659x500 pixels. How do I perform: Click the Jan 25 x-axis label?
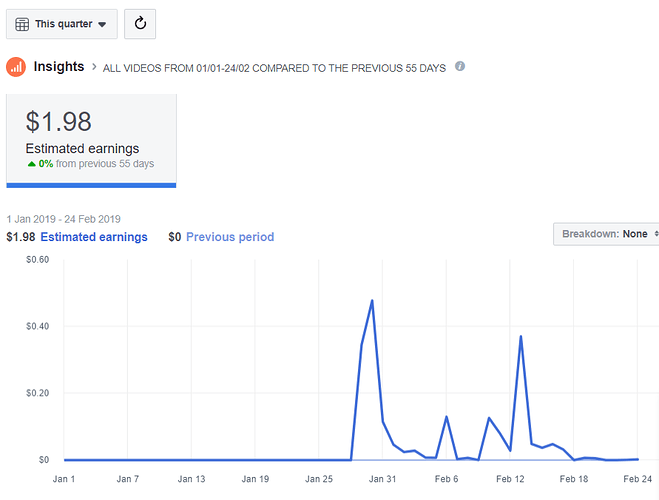point(319,479)
